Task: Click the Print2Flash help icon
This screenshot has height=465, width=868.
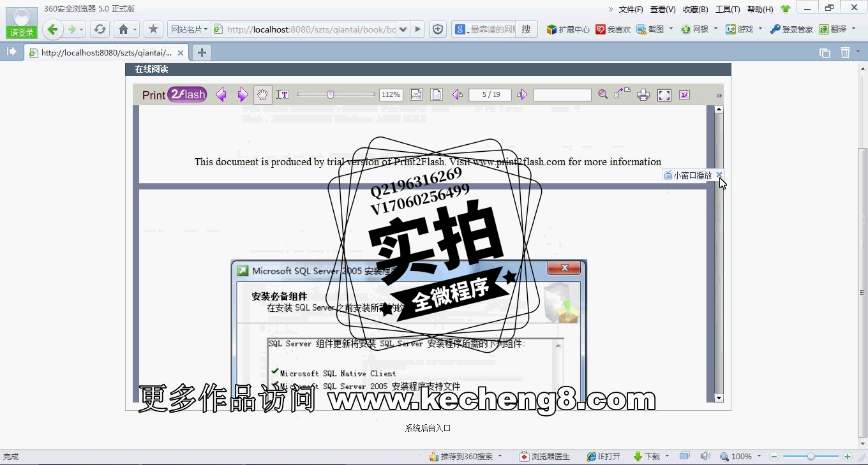Action: 684,94
